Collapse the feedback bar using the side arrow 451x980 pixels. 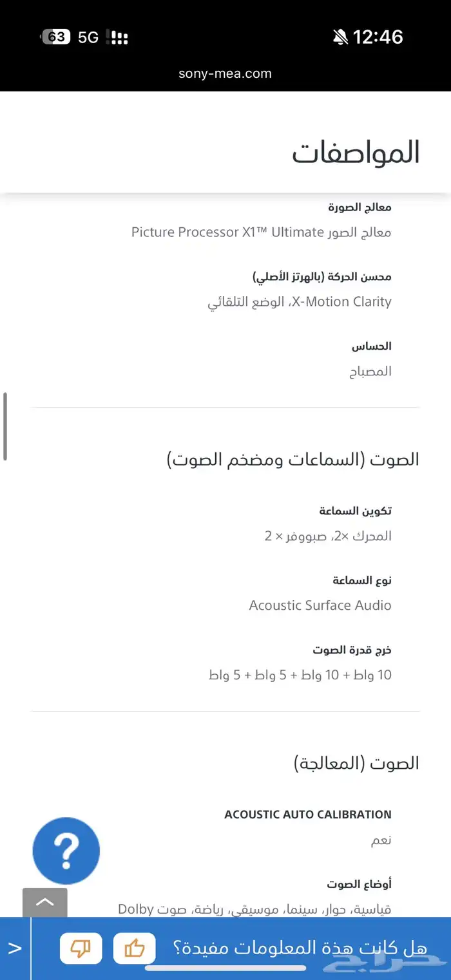tap(15, 948)
